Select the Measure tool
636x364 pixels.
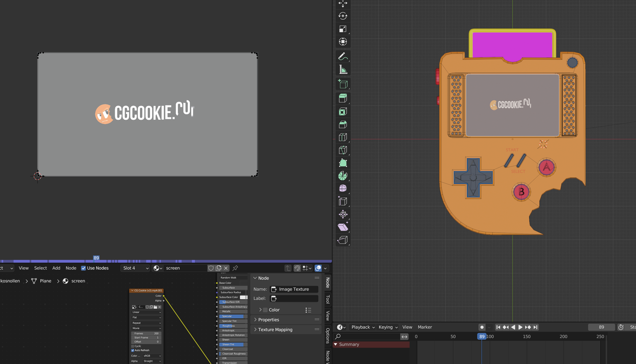(x=343, y=70)
